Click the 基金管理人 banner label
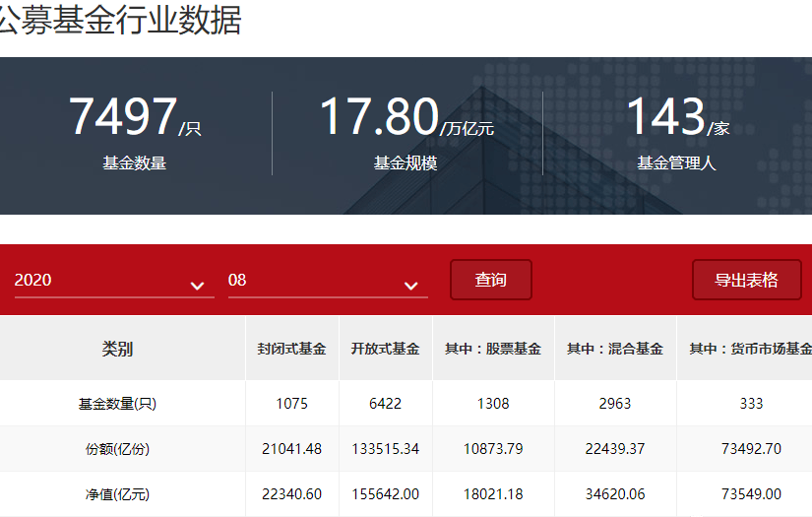The width and height of the screenshot is (812, 517). tap(676, 163)
